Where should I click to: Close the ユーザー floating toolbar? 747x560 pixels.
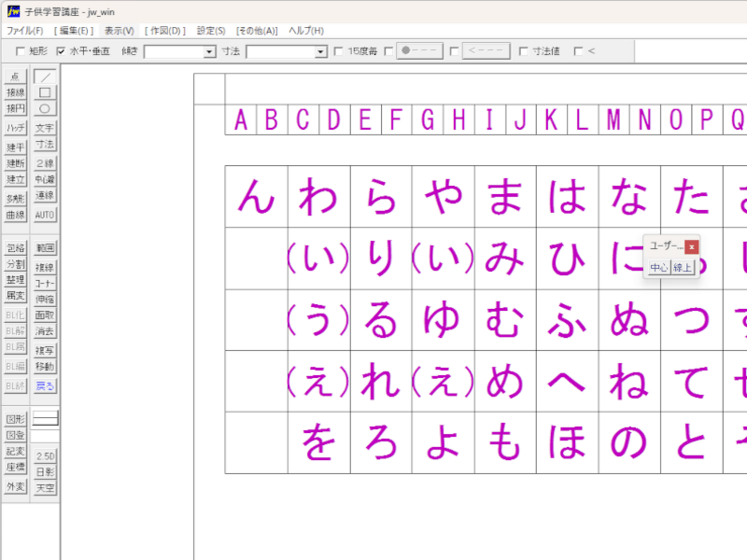click(x=691, y=247)
